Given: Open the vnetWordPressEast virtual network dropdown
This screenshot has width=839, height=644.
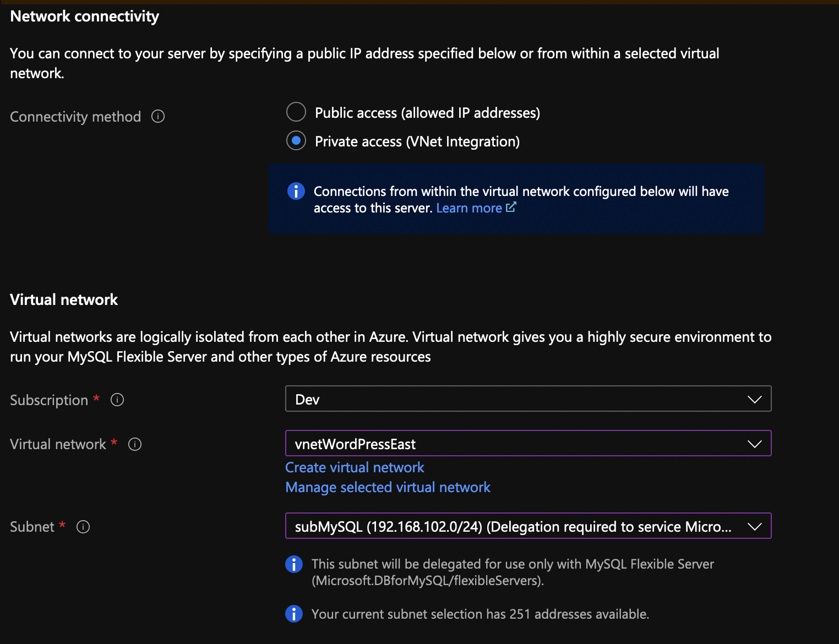Looking at the screenshot, I should tap(529, 444).
